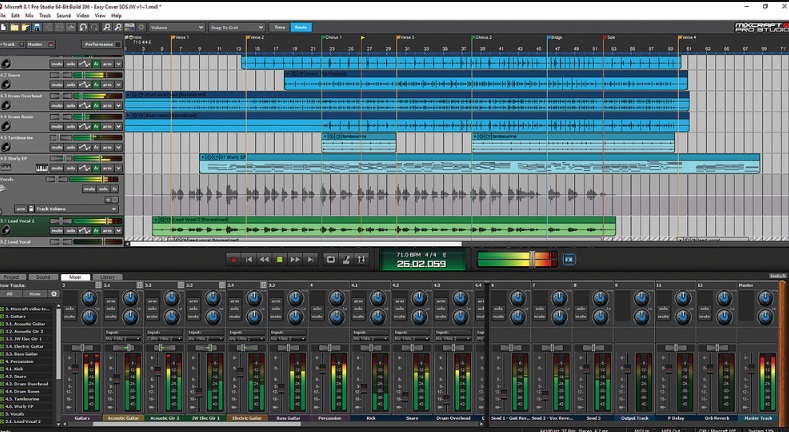Solo the Vocals track
The image size is (789, 432).
(103, 189)
